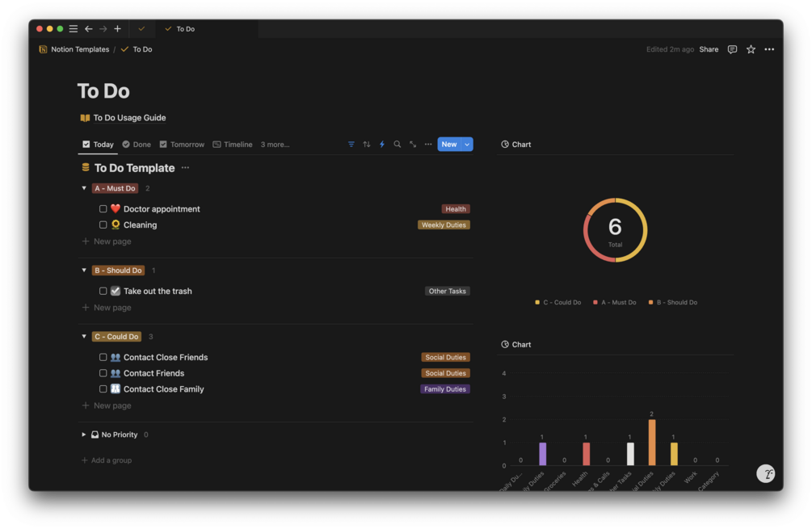This screenshot has height=529, width=812.
Task: Check off Contact Close Friends
Action: tap(103, 357)
